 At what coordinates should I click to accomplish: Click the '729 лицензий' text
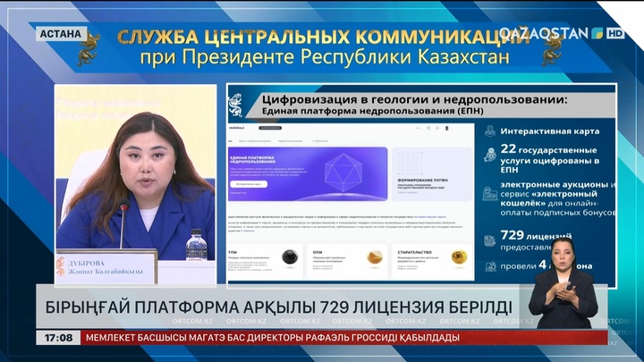click(x=536, y=236)
